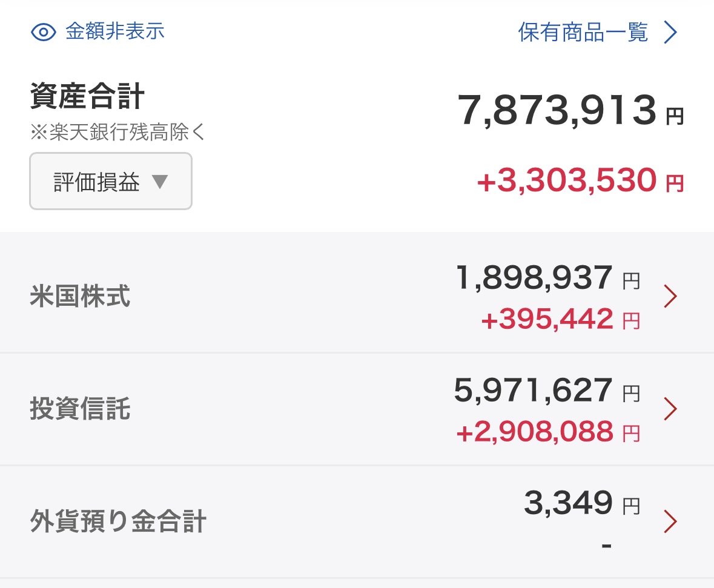Click the triangle arrow in 評価損益 selector
This screenshot has width=714, height=588.
(x=160, y=182)
